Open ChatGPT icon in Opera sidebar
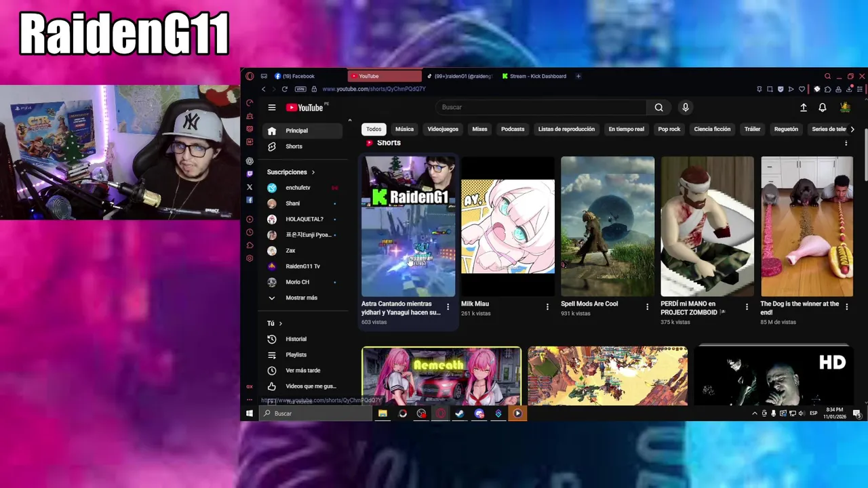The image size is (868, 488). point(250,161)
